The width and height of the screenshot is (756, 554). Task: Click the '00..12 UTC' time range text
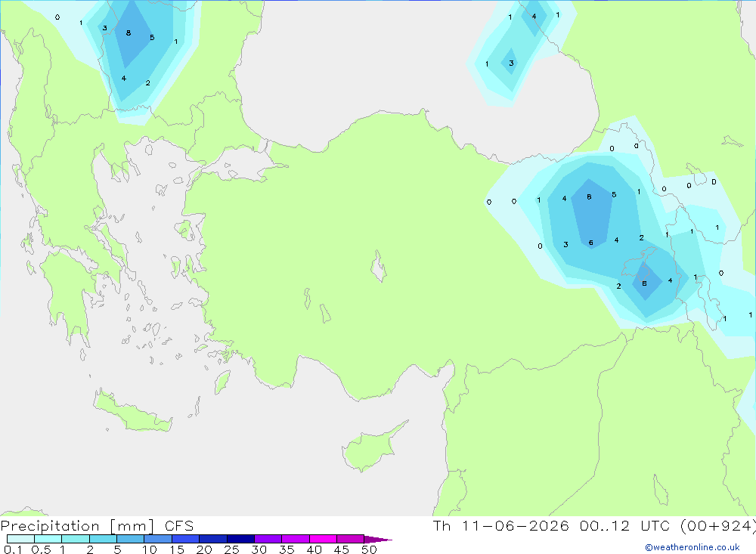(624, 526)
